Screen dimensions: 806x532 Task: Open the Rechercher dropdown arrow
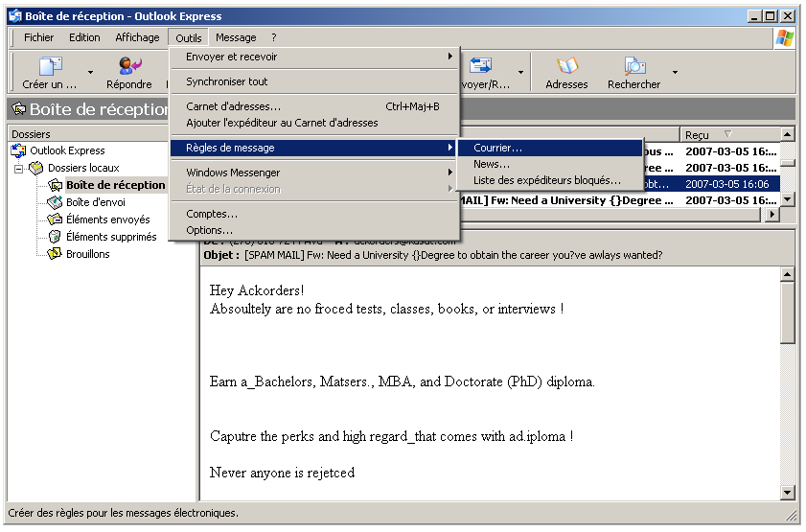pyautogui.click(x=675, y=73)
